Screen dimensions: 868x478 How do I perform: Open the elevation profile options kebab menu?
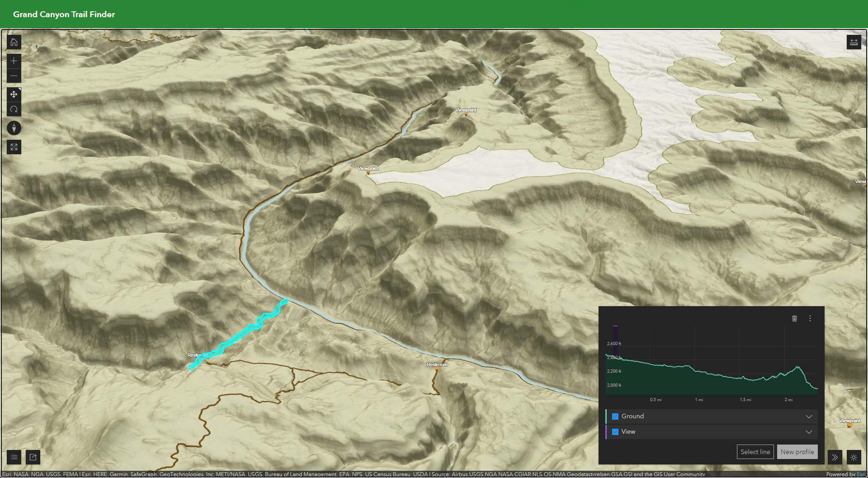(x=810, y=319)
